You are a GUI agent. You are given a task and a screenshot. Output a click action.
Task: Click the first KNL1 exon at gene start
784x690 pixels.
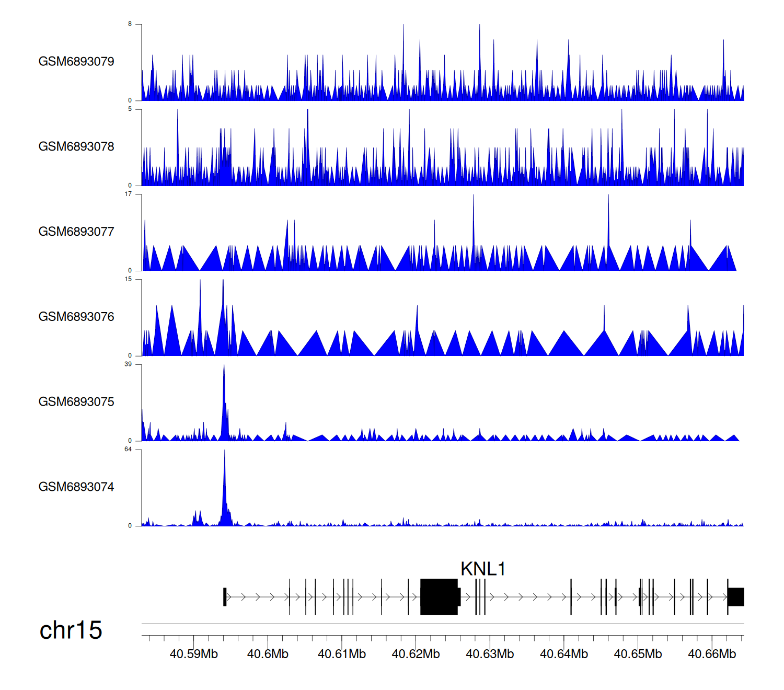point(225,596)
